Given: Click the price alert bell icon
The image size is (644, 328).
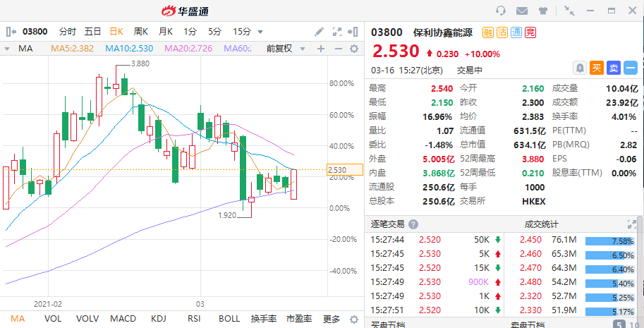Looking at the screenshot, I should click(580, 68).
